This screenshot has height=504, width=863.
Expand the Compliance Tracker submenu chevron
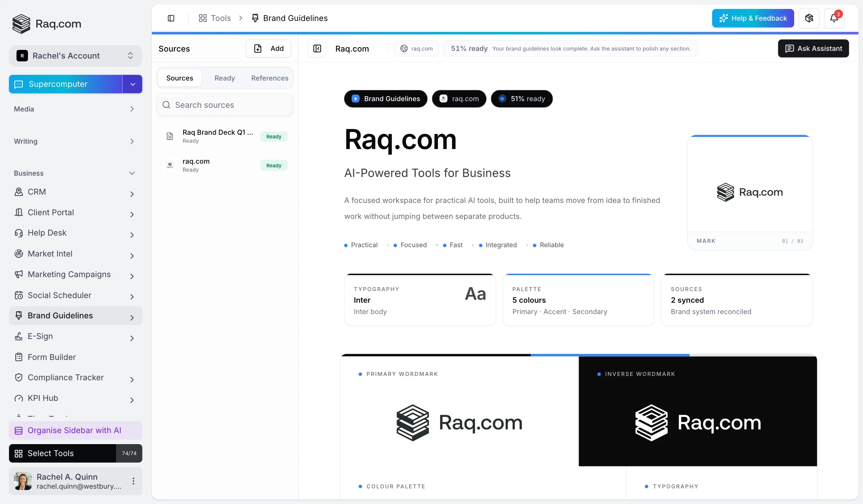pos(132,380)
